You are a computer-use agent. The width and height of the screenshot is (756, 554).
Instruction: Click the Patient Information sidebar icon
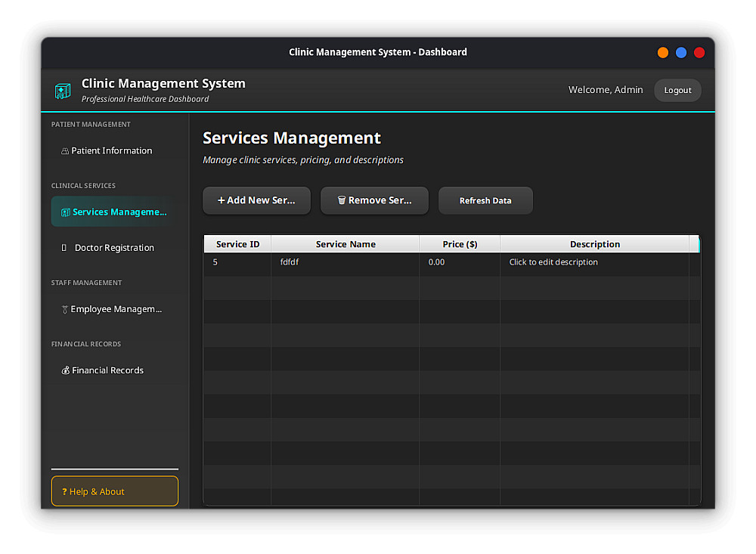tap(65, 151)
